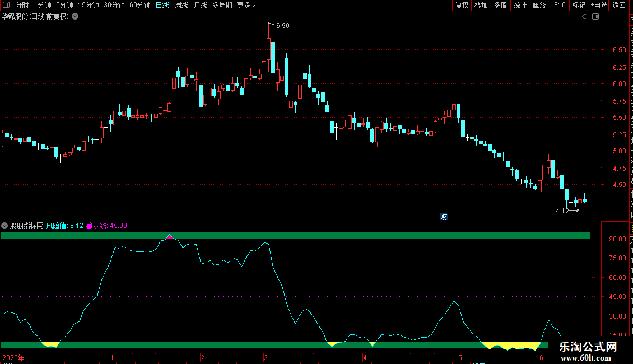633x364 pixels.
Task: Select the 1分钟 period
Action: tap(43, 5)
